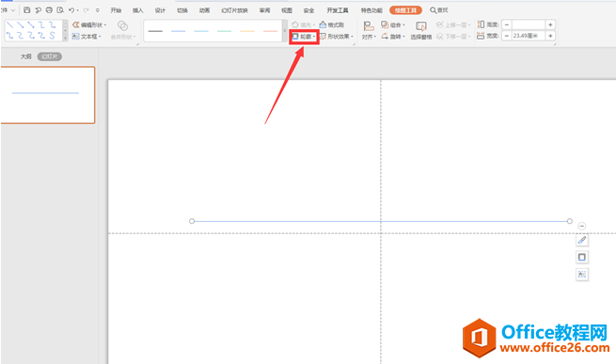616x364 pixels.
Task: Open the 文本框 dropdown
Action: 87,37
